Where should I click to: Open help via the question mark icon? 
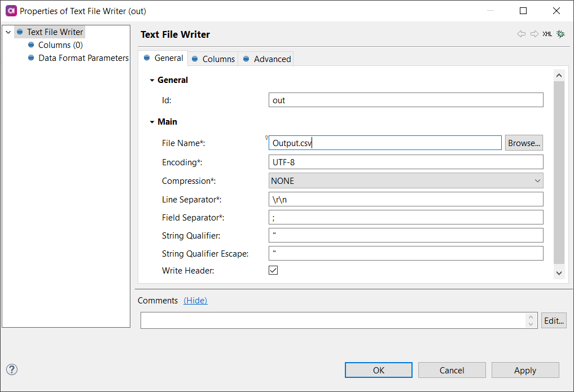coord(12,369)
